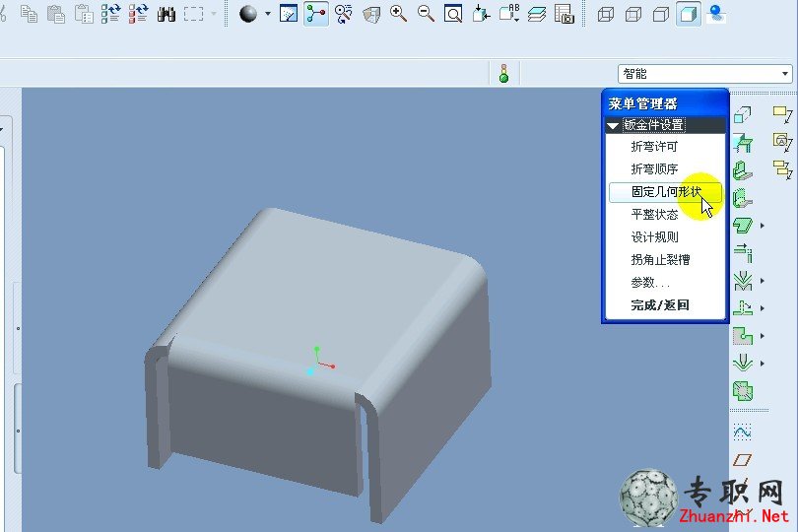Click the Paste clipboard icon
This screenshot has width=798, height=532.
coord(56,14)
